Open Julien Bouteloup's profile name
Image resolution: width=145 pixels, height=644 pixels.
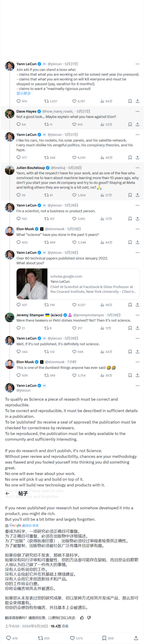(x=31, y=168)
